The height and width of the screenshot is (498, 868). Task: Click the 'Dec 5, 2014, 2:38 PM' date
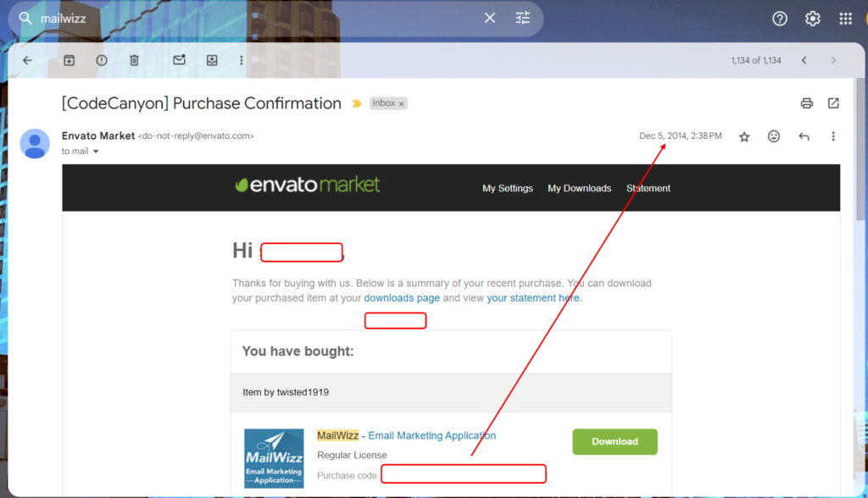click(x=681, y=136)
